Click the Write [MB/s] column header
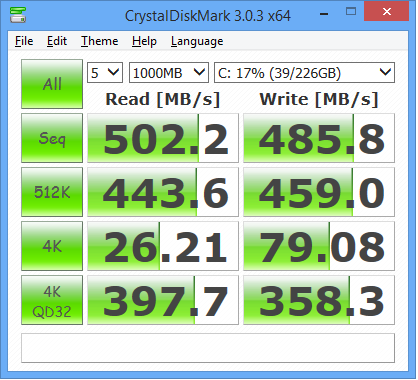 point(319,99)
